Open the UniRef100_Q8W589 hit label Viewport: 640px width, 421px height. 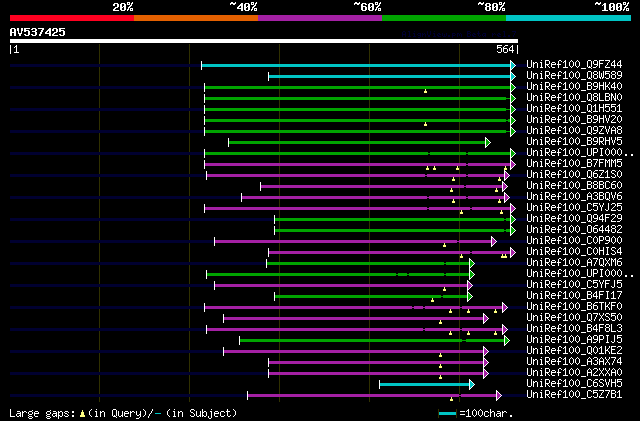coord(574,75)
